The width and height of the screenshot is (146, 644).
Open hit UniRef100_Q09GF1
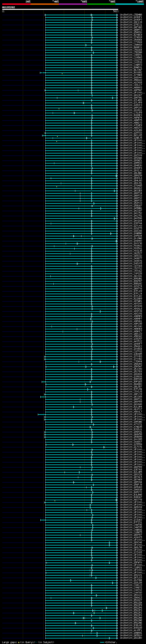[131, 17]
